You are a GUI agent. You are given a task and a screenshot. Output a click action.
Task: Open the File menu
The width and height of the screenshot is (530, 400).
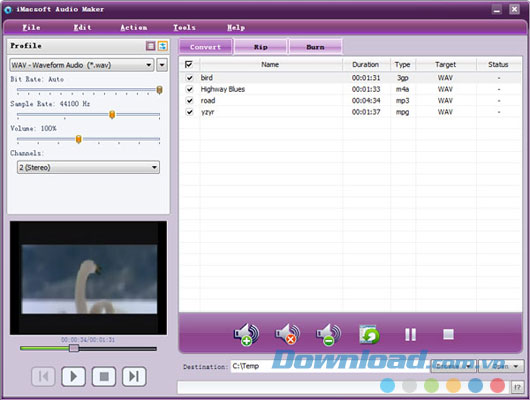point(31,28)
